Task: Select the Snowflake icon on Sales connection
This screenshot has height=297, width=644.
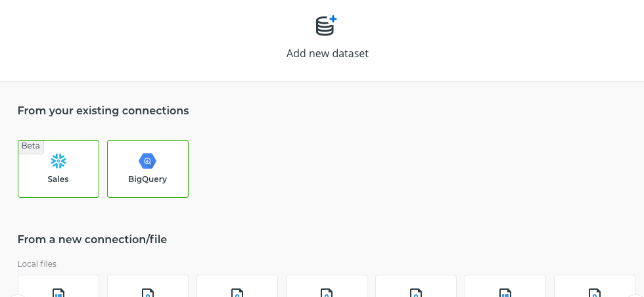Action: pyautogui.click(x=58, y=161)
